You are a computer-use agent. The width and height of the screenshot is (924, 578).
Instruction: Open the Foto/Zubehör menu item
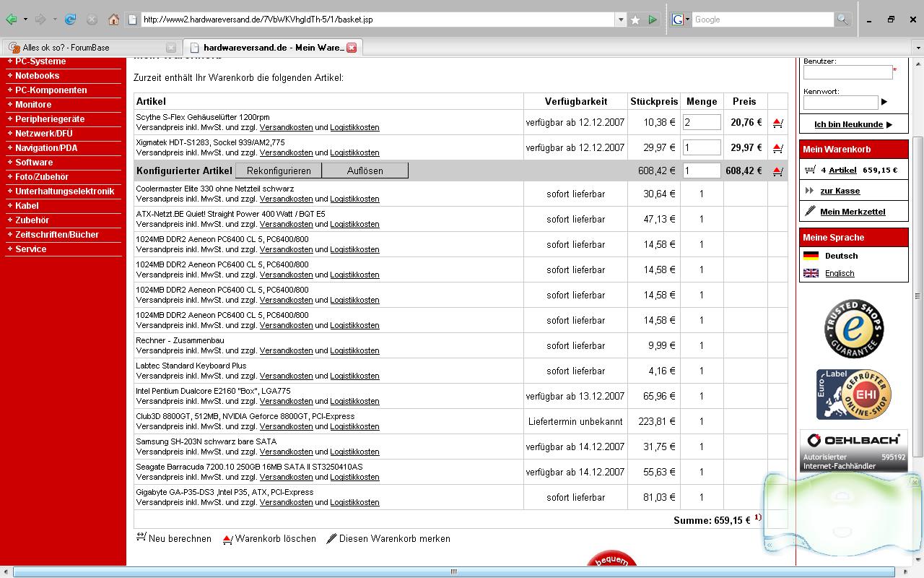tap(41, 177)
